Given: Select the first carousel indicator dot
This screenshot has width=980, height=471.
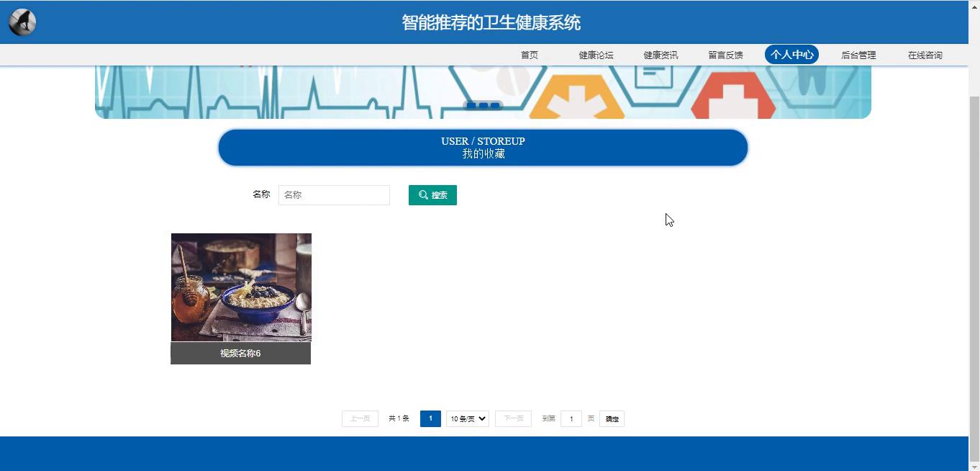Looking at the screenshot, I should 471,106.
